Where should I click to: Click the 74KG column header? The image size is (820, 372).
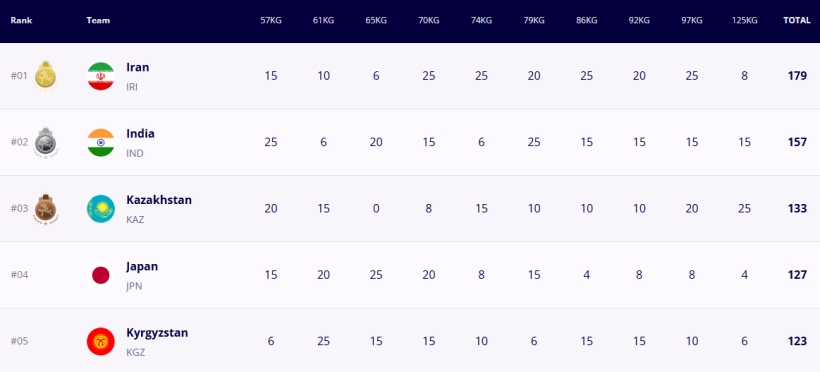coord(481,21)
